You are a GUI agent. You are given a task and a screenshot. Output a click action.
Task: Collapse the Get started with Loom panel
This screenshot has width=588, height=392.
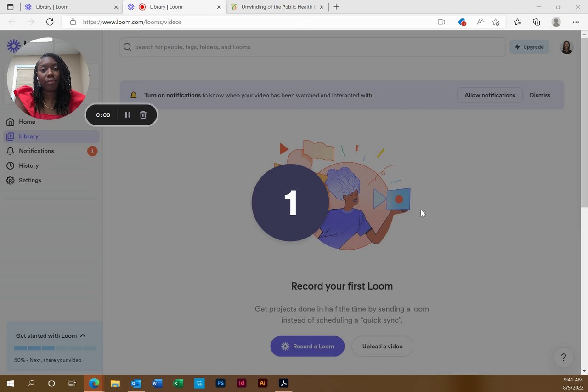point(83,336)
